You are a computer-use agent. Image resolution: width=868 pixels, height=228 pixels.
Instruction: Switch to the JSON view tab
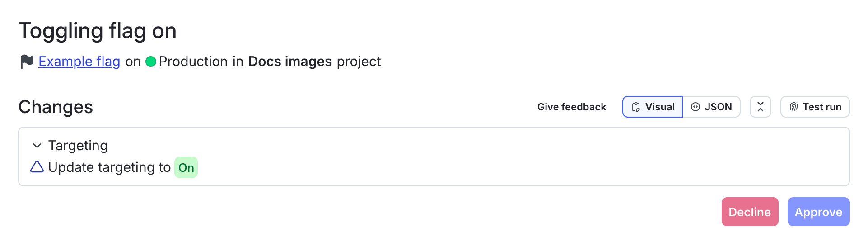(x=711, y=107)
